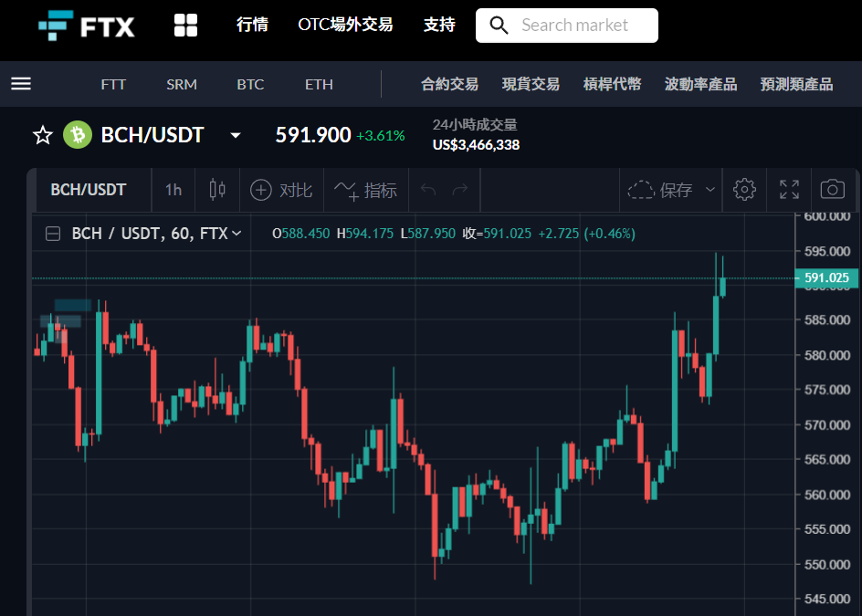862x616 pixels.
Task: Take a chart snapshot with camera icon
Action: point(832,190)
